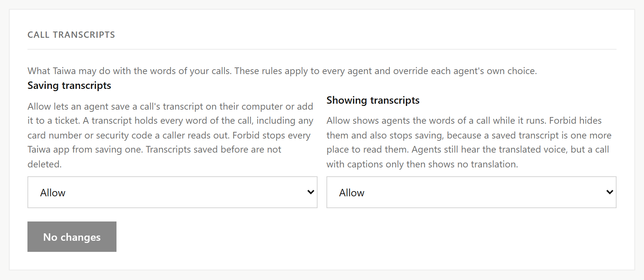The width and height of the screenshot is (644, 280).
Task: Open the Saving transcripts dropdown
Action: click(x=172, y=192)
